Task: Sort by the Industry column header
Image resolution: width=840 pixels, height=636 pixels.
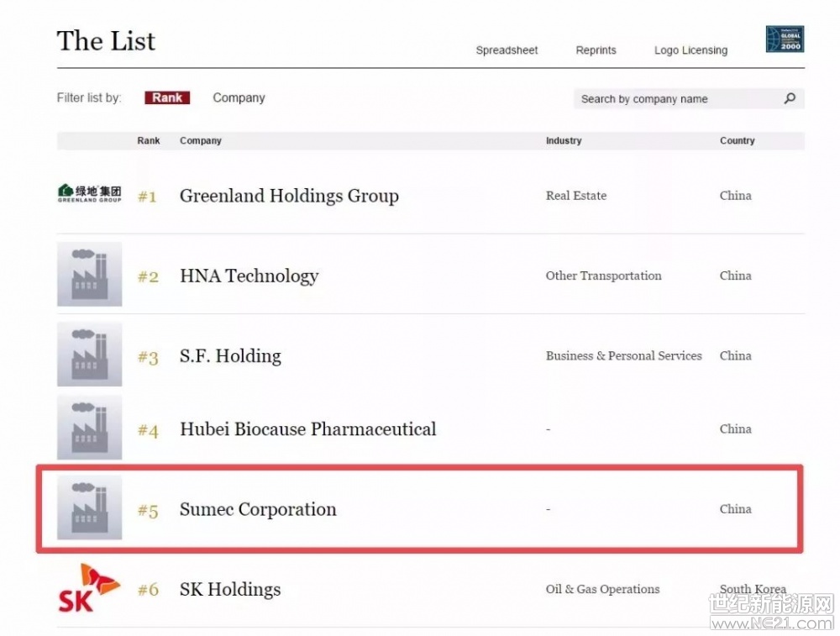Action: pos(564,140)
